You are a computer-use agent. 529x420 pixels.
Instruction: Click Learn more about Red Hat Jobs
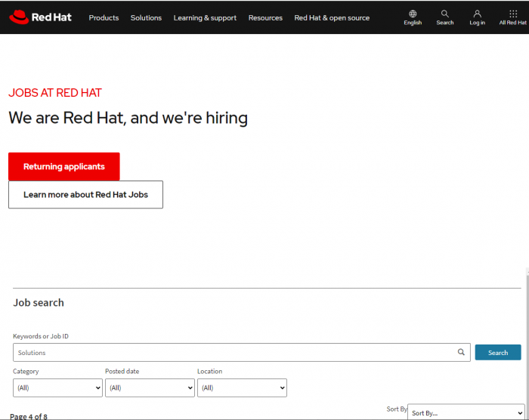point(85,195)
